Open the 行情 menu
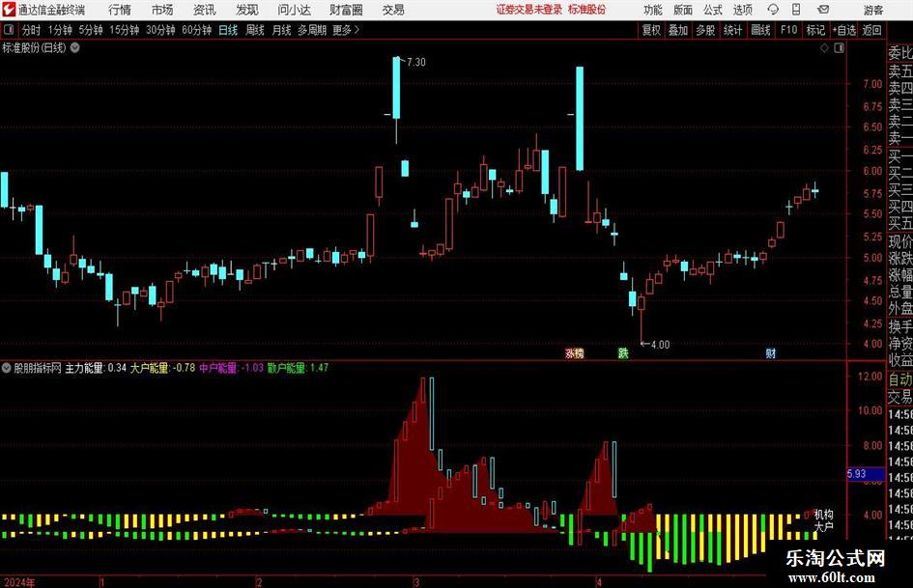913x588 pixels. pyautogui.click(x=120, y=10)
